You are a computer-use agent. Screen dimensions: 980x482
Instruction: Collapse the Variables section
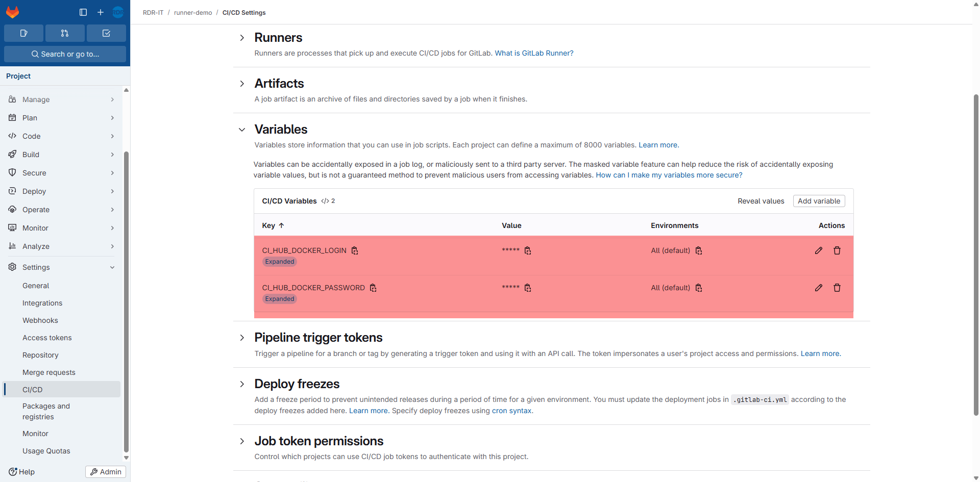[242, 130]
